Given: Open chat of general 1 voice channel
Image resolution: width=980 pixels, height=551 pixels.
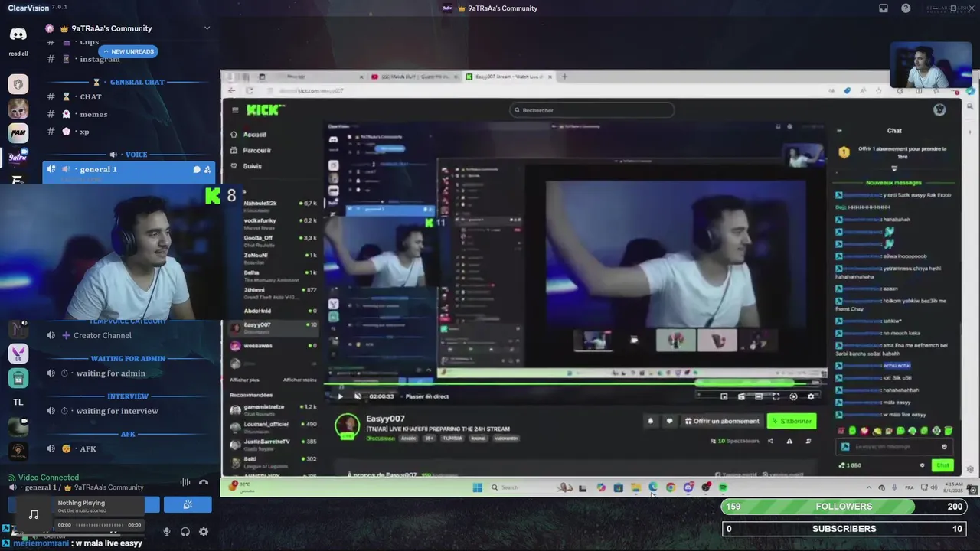Looking at the screenshot, I should [x=197, y=170].
